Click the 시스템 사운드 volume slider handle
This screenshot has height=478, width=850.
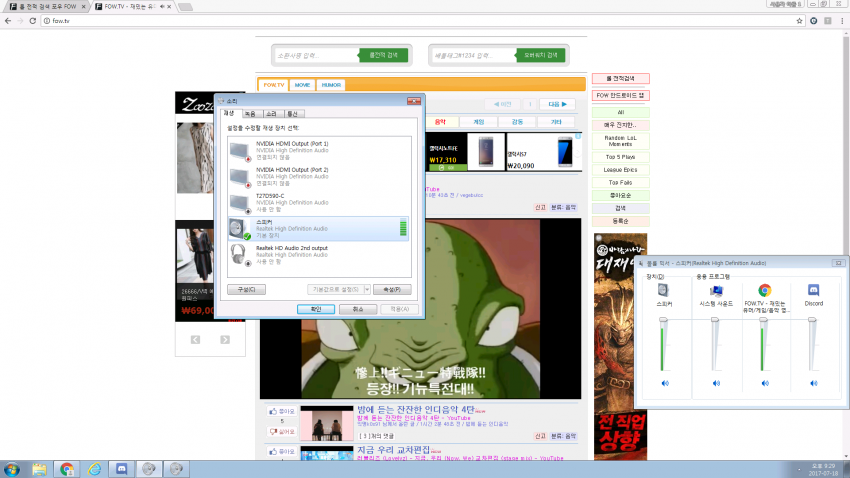(715, 320)
